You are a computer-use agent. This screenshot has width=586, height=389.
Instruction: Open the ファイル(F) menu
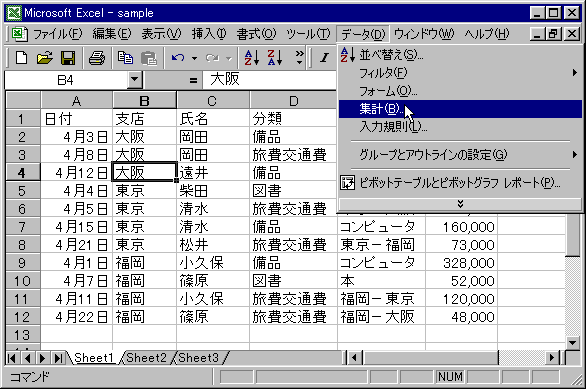pyautogui.click(x=58, y=34)
